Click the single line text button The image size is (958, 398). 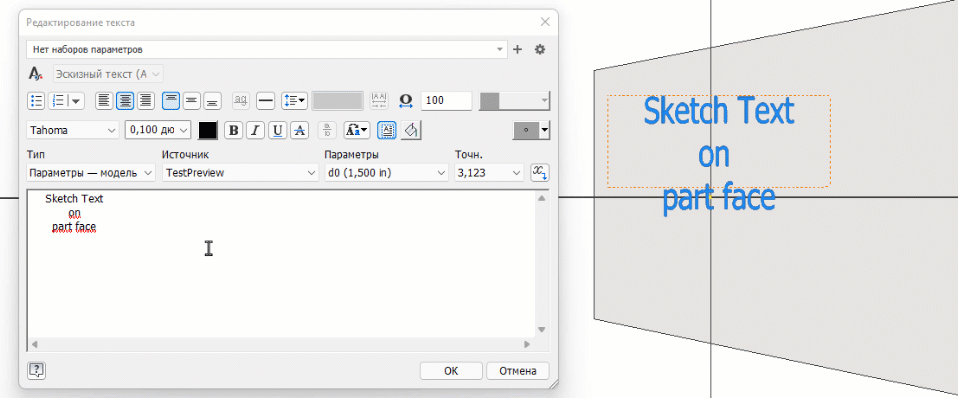(x=265, y=101)
